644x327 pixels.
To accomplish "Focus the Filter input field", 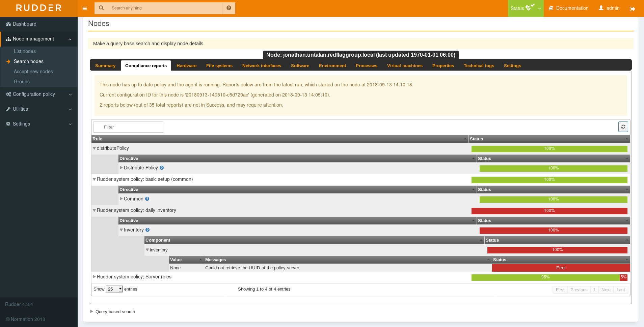I will click(x=128, y=127).
